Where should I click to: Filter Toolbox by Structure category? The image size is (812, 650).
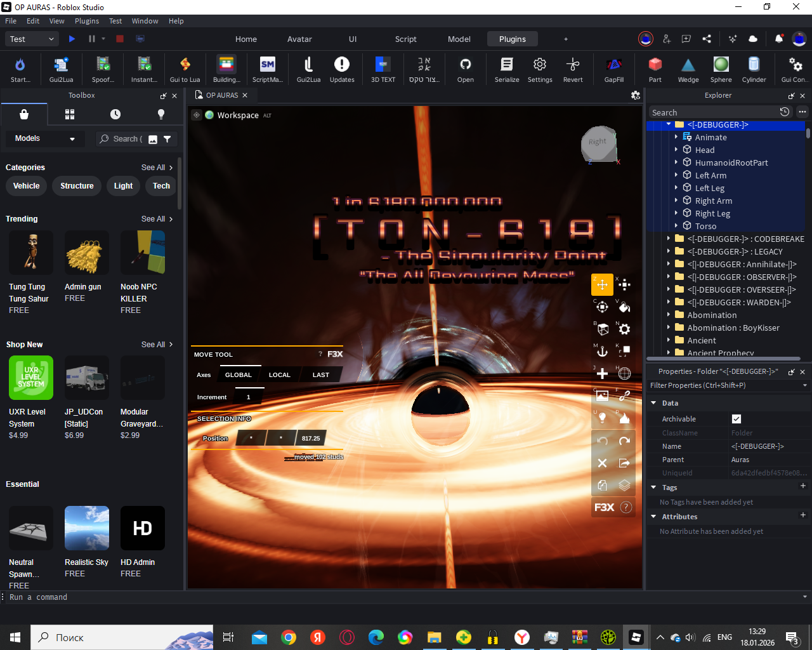pos(77,186)
